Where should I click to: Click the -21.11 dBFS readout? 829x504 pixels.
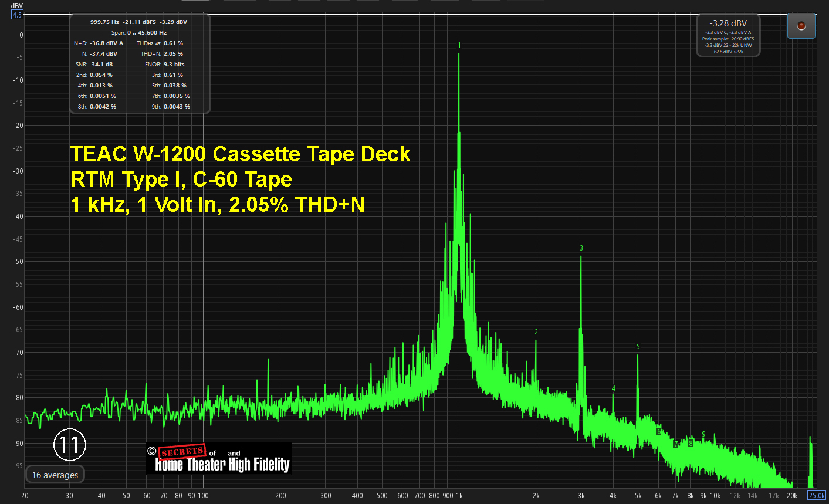tap(140, 22)
